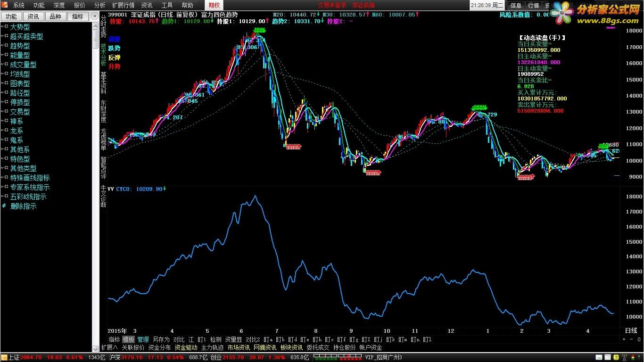Expand the 其他系 indicator category
The image size is (644, 362).
[x=20, y=149]
